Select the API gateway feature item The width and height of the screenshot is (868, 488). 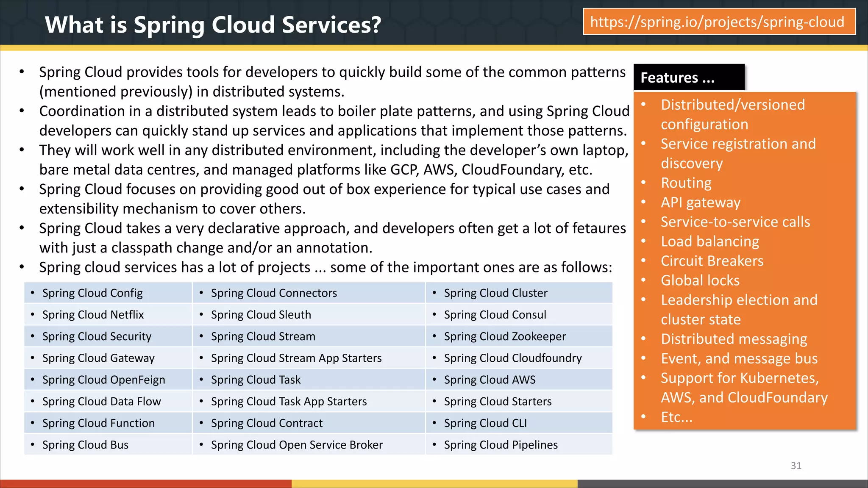700,202
